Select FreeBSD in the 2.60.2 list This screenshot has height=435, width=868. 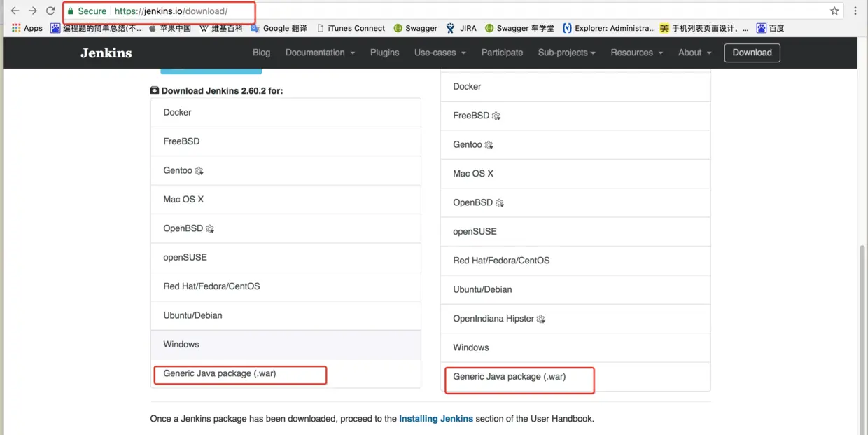pos(286,141)
